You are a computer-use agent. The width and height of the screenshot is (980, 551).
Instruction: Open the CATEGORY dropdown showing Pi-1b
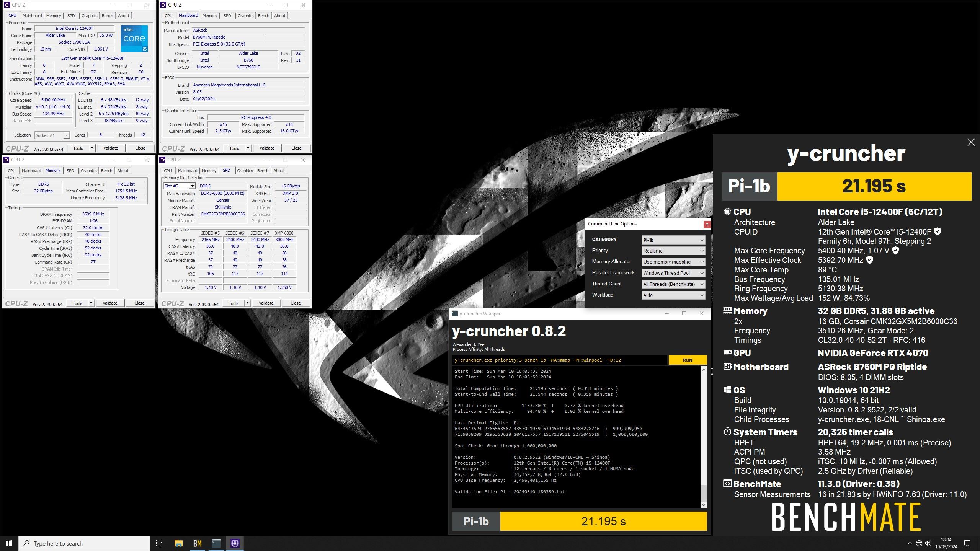[673, 240]
